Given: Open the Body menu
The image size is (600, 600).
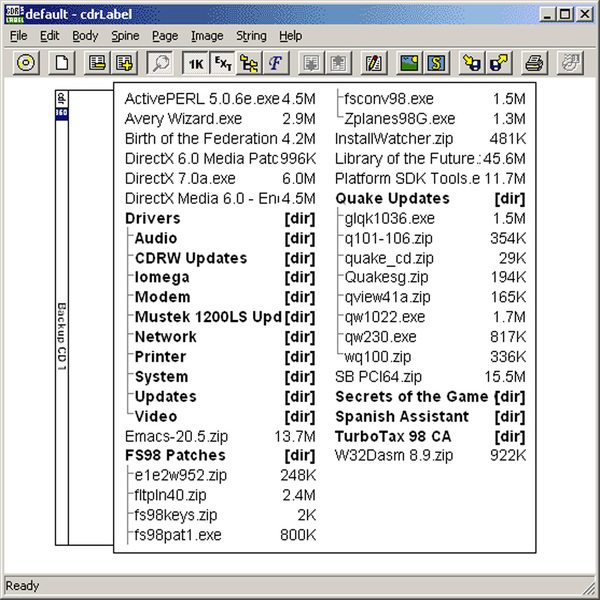Looking at the screenshot, I should tap(85, 36).
